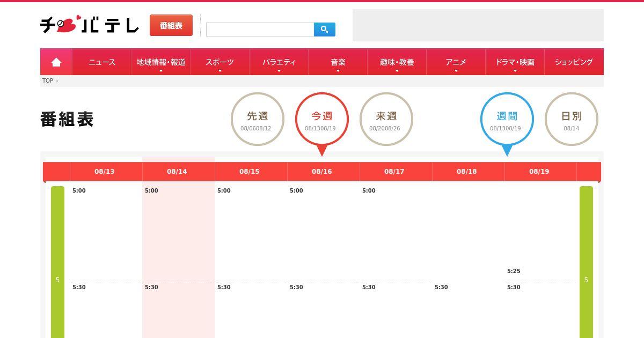This screenshot has width=644, height=338.
Task: Expand the アニメ menu
Action: click(x=456, y=62)
